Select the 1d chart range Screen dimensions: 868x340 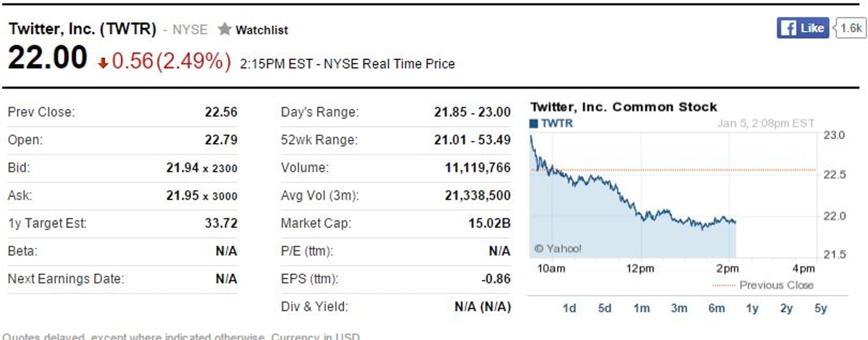pos(569,308)
